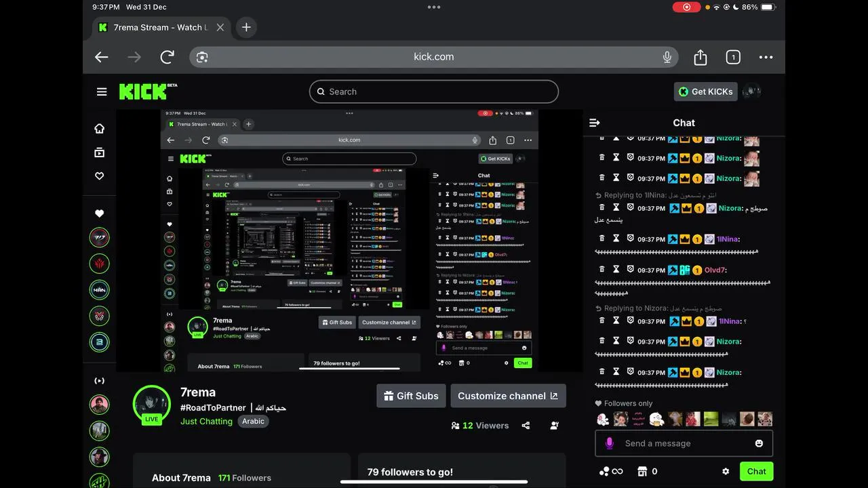This screenshot has width=868, height=488.
Task: Timeout Olvd7 with hourglass icon
Action: [x=616, y=269]
